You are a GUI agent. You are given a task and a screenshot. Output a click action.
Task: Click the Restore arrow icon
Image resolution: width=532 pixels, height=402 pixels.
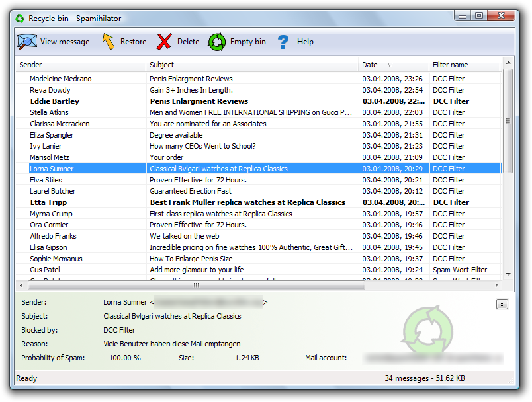pyautogui.click(x=109, y=42)
